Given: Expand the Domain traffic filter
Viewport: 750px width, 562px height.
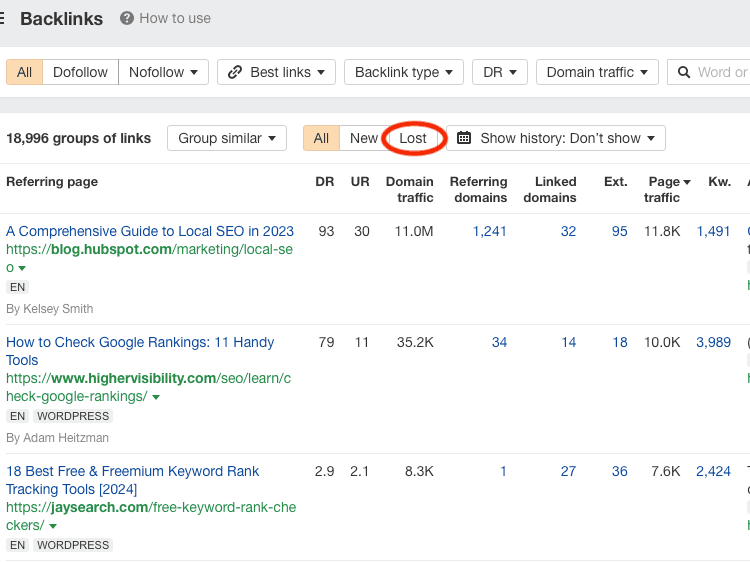Looking at the screenshot, I should pos(596,72).
